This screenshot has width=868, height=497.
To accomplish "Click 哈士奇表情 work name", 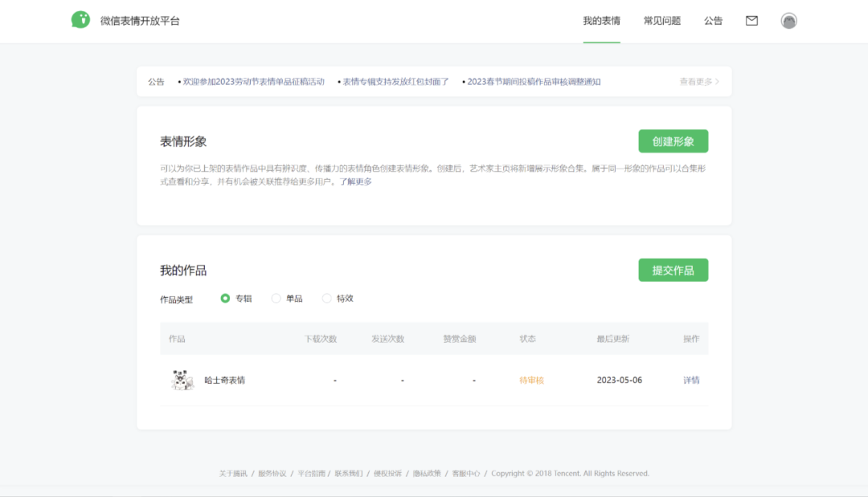I will coord(225,380).
